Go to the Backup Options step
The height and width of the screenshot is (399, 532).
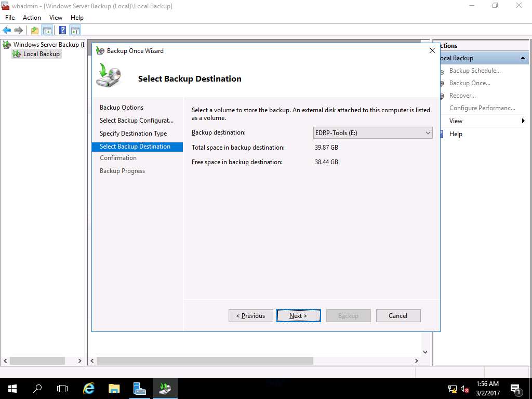tap(122, 108)
